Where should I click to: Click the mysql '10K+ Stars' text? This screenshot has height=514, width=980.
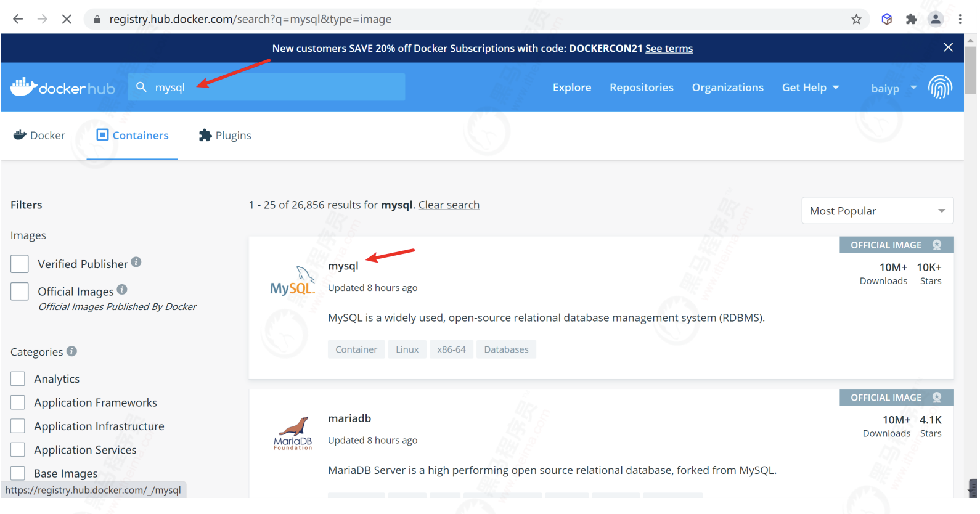pyautogui.click(x=929, y=274)
